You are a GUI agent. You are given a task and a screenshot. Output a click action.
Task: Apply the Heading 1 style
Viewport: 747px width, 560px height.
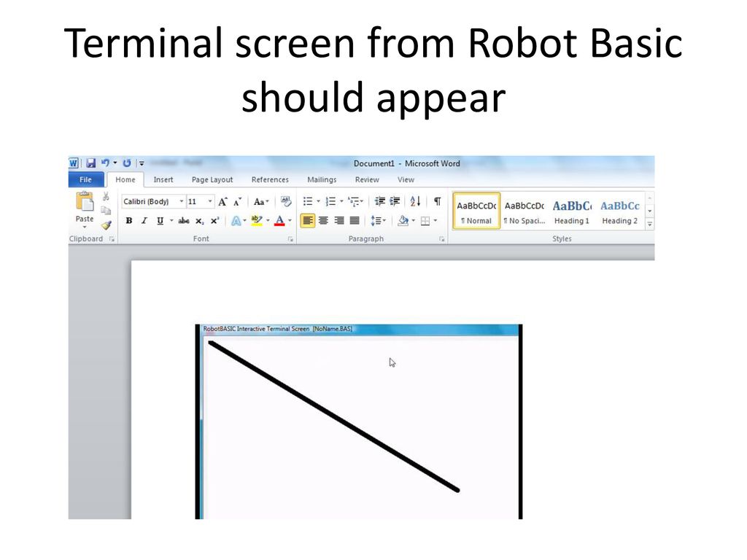[572, 211]
